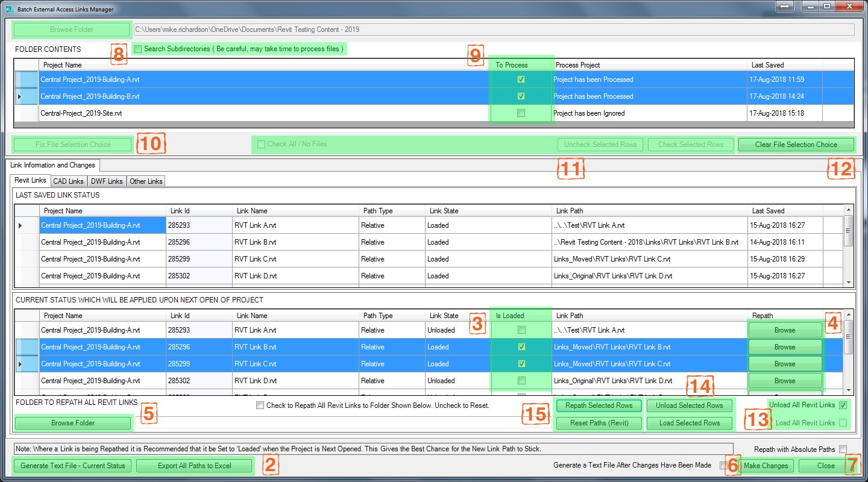Switch to the Other Links tab
The width and height of the screenshot is (868, 482).
(x=146, y=181)
